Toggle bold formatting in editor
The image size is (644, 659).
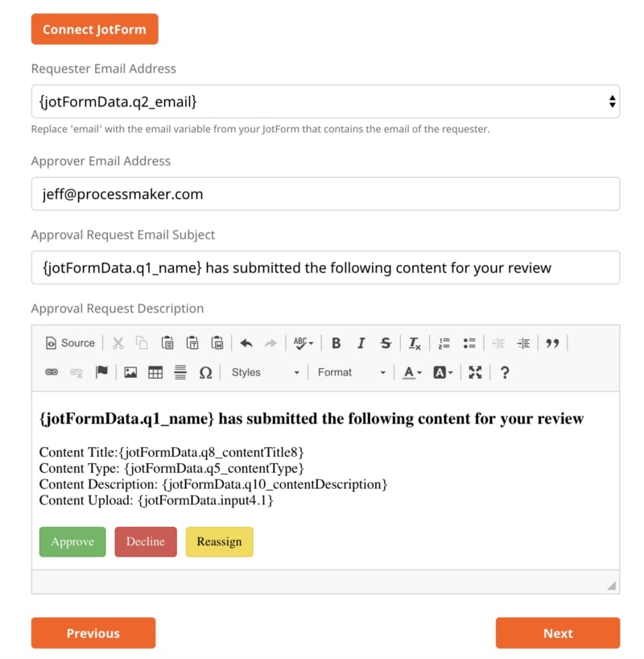coord(336,343)
